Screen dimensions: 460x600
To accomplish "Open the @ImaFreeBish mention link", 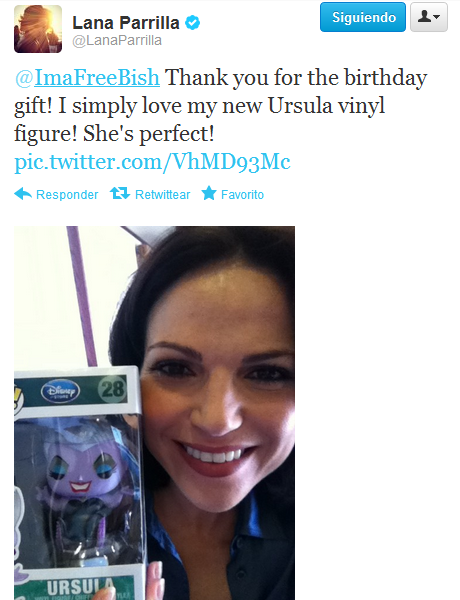I will pyautogui.click(x=87, y=77).
